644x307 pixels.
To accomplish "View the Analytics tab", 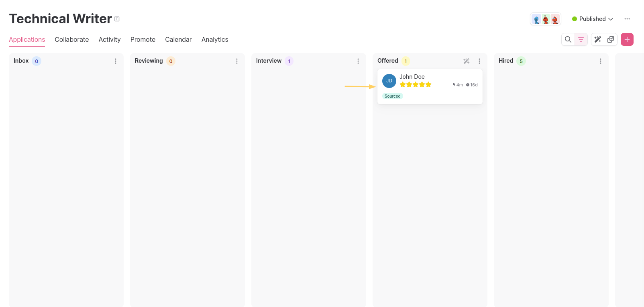I will tap(215, 39).
